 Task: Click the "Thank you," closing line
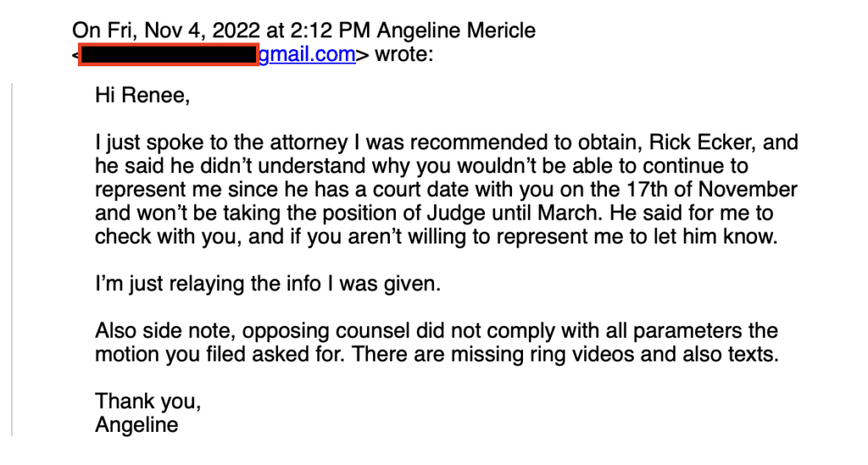pyautogui.click(x=147, y=401)
